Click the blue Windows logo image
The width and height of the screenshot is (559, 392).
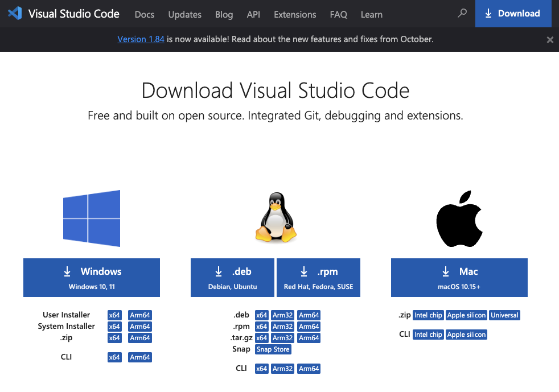click(92, 218)
